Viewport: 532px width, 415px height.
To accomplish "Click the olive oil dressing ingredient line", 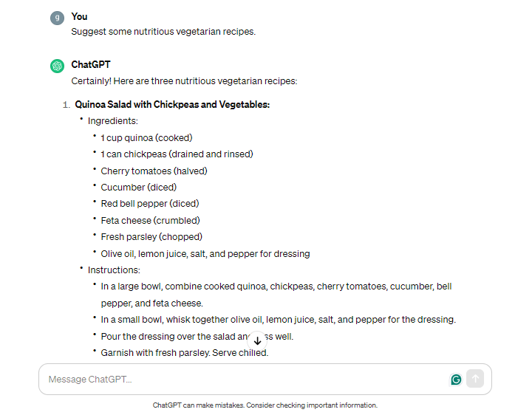I will [x=205, y=254].
